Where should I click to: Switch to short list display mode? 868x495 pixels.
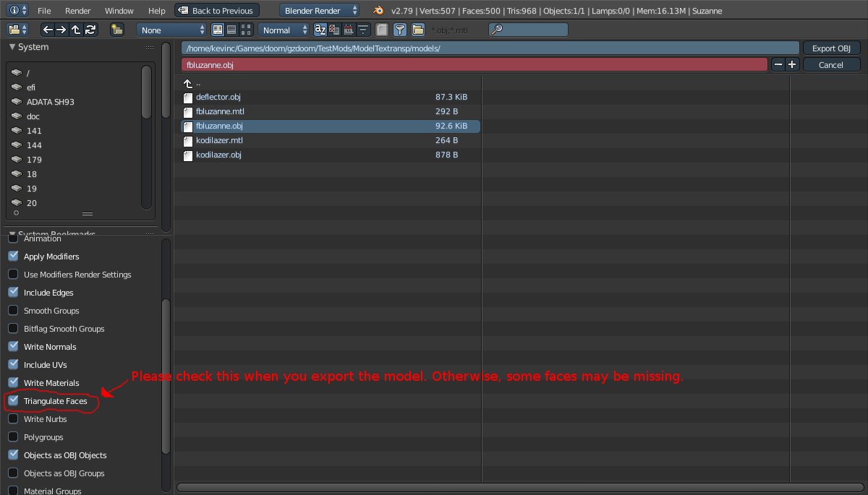[218, 30]
